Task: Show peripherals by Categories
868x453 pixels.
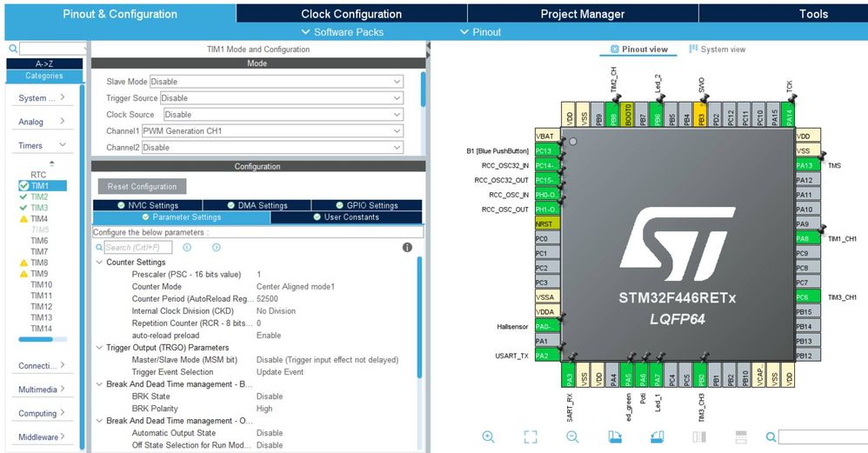Action: (x=44, y=76)
